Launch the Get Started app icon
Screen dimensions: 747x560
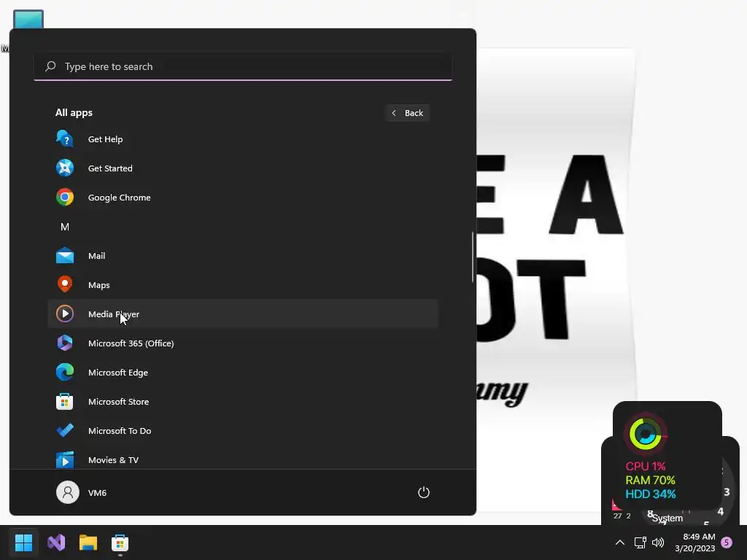point(65,168)
